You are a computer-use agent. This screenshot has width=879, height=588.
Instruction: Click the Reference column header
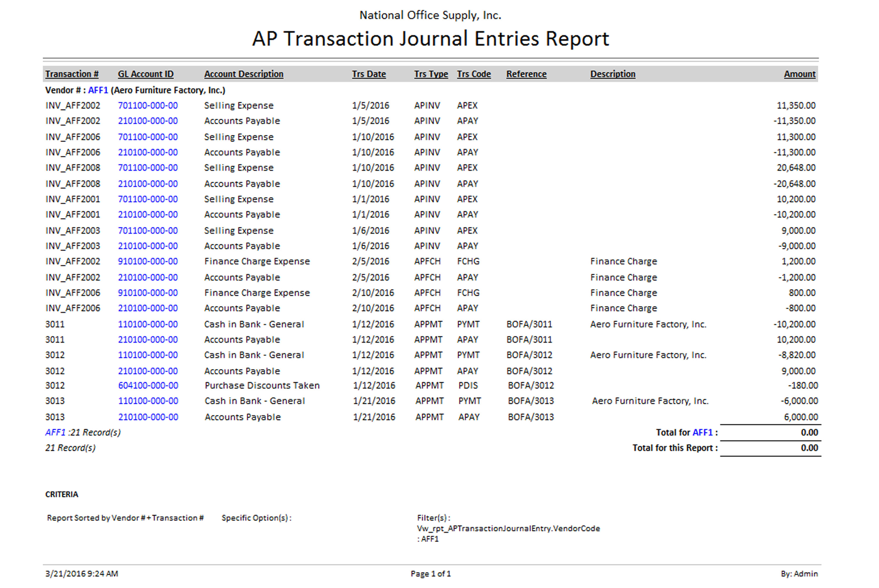click(526, 74)
